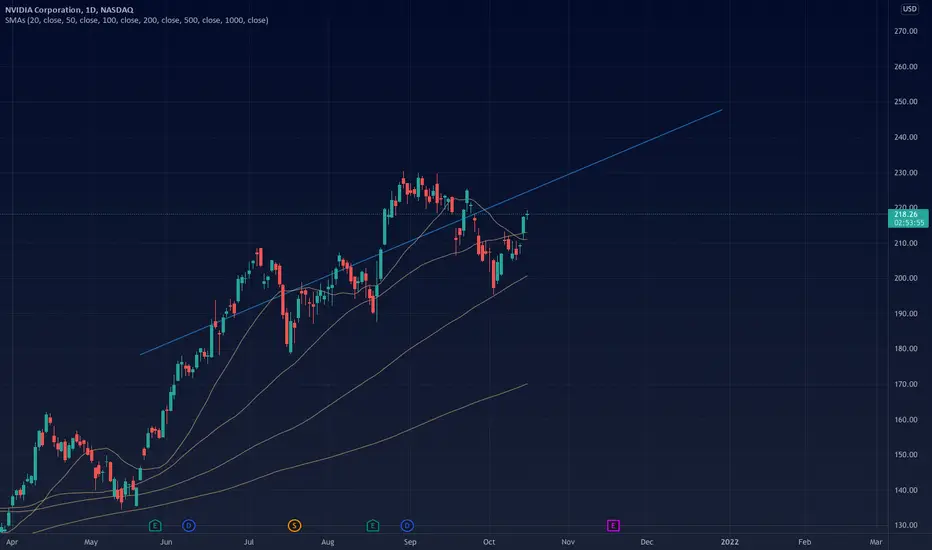Click the 130.00 price axis label
The width and height of the screenshot is (932, 550).
tap(906, 526)
